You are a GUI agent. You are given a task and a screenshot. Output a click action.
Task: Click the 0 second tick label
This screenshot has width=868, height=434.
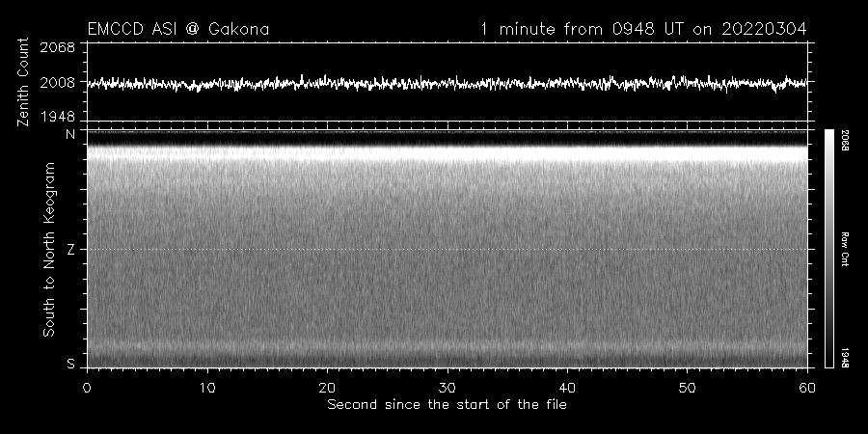[x=87, y=388]
